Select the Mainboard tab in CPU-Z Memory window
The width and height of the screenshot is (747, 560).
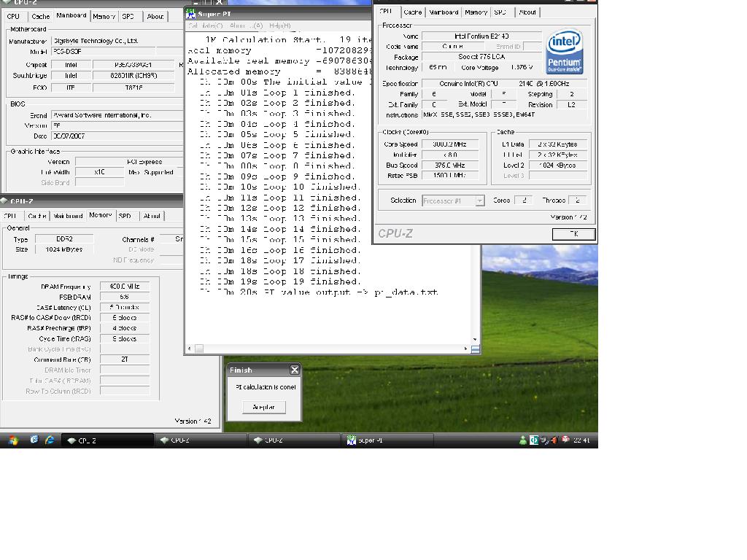point(68,216)
